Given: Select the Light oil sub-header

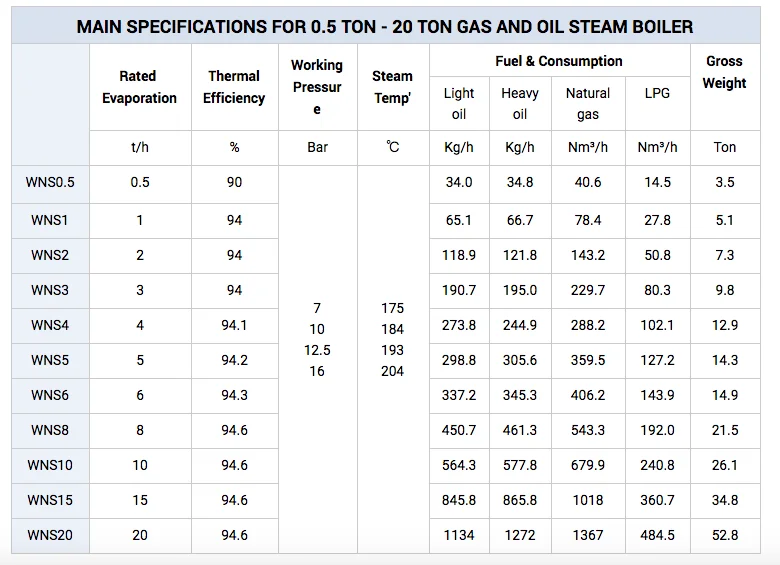Looking at the screenshot, I should [459, 104].
